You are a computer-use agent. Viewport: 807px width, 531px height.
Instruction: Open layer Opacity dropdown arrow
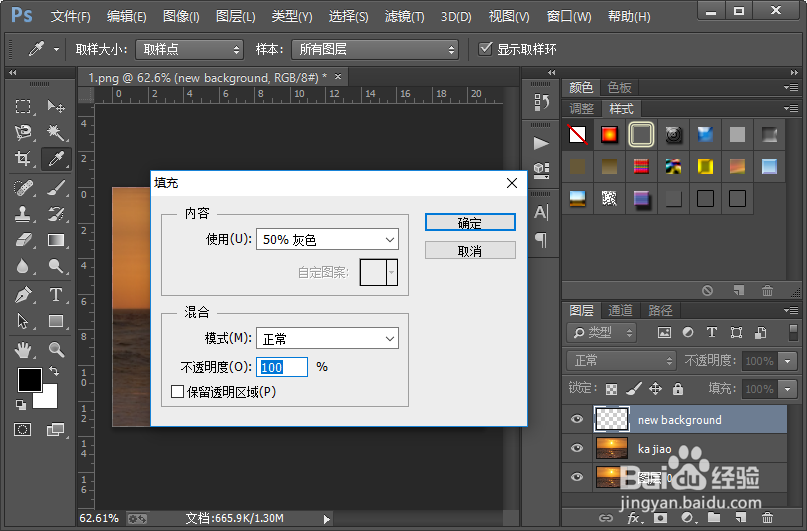tap(788, 361)
